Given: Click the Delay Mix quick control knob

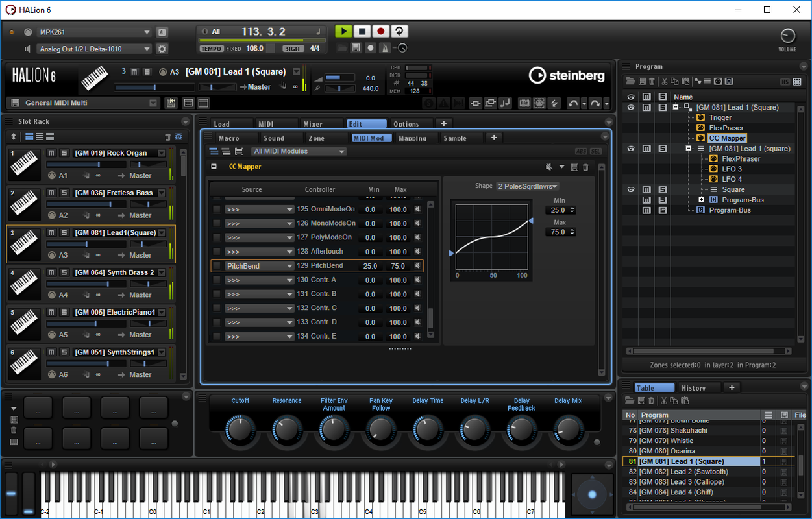Looking at the screenshot, I should point(568,429).
